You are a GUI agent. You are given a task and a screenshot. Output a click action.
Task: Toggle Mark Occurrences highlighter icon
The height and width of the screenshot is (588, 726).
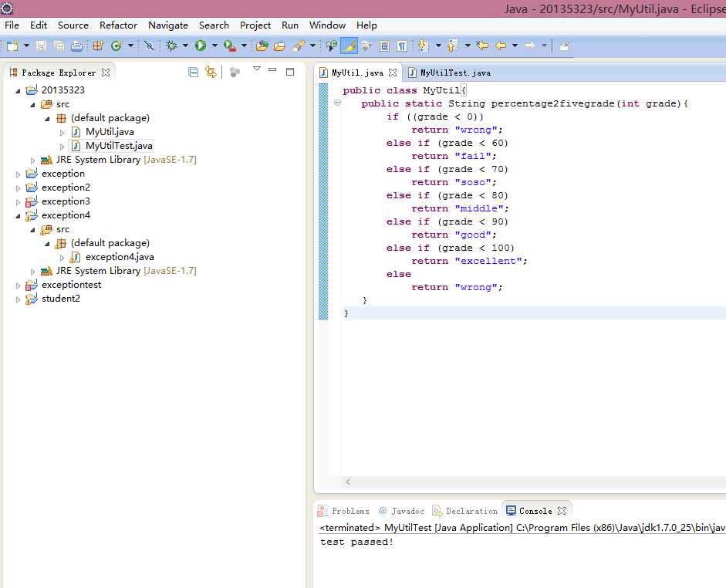pos(349,46)
